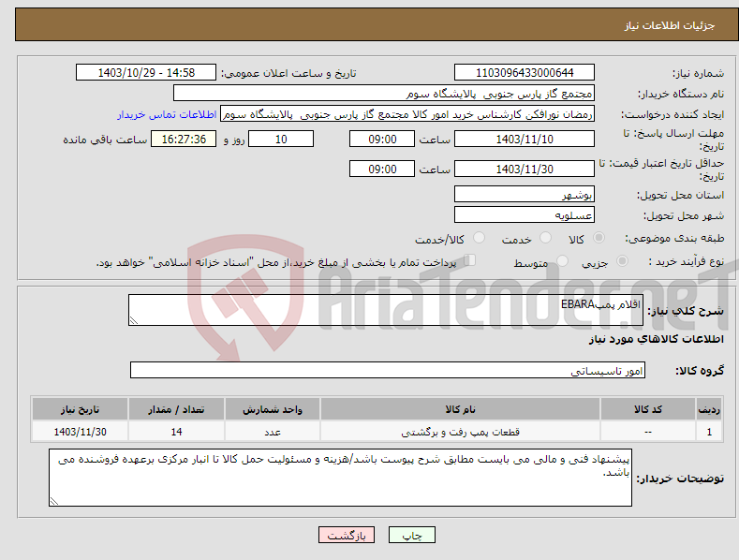Viewport: 739px width, 560px height.
Task: Click the unit cell عدد
Action: point(273,432)
